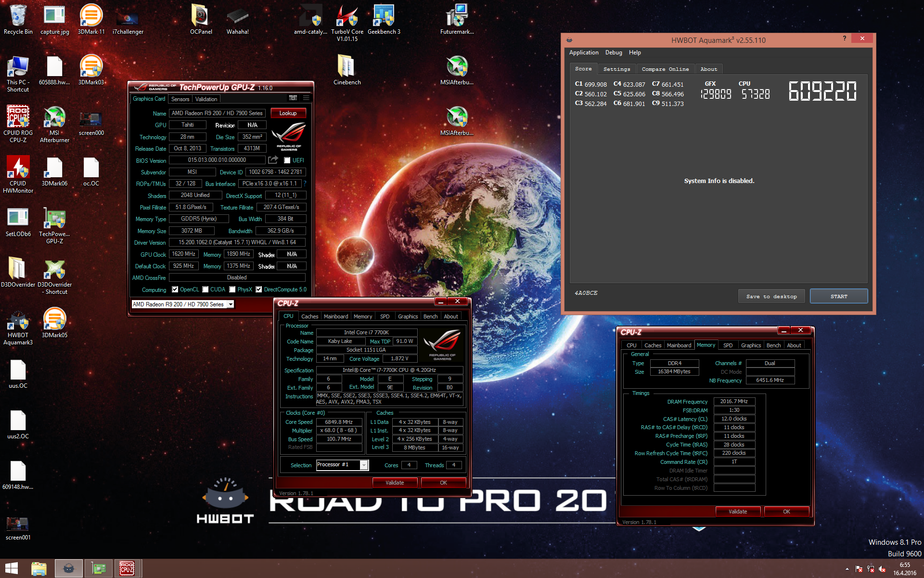Click the BIOS Version field in GPU-Z
Screen dimensions: 924x578
tap(217, 160)
